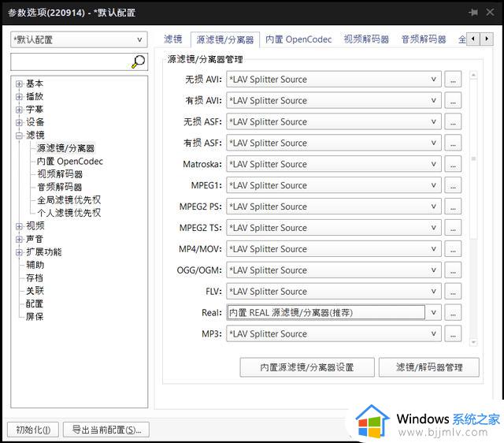
Task: Expand the 基本 tree node
Action: (19, 84)
